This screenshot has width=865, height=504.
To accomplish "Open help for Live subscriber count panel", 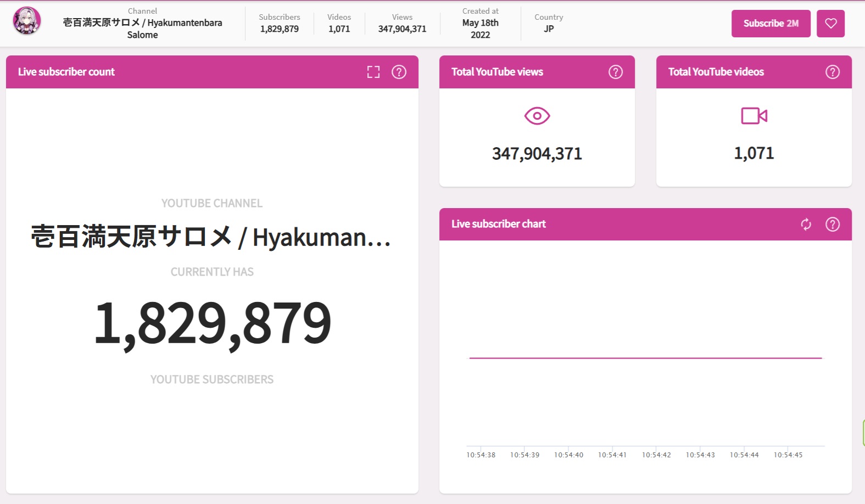I will click(399, 72).
